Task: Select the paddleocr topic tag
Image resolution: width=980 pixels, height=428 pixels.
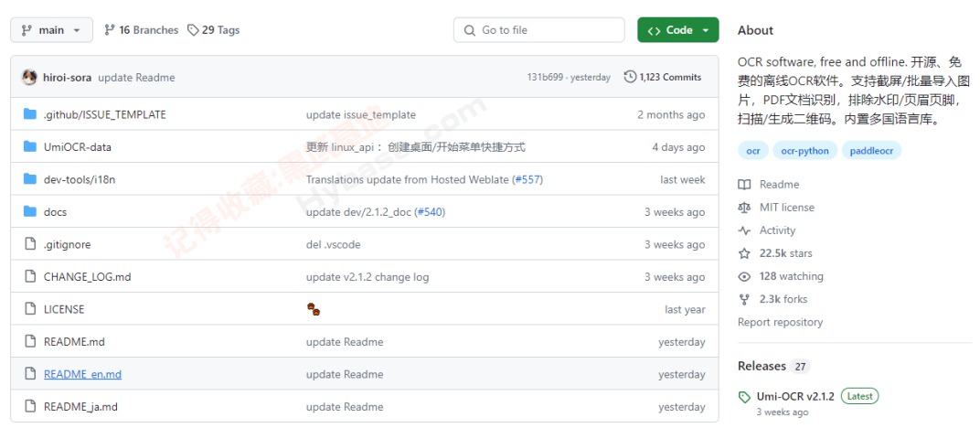Action: 871,151
